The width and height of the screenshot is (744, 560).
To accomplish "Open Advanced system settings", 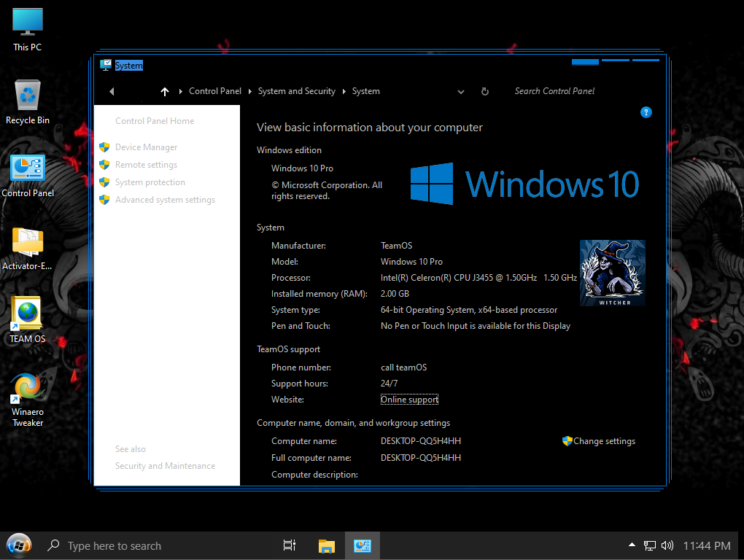I will pos(165,200).
